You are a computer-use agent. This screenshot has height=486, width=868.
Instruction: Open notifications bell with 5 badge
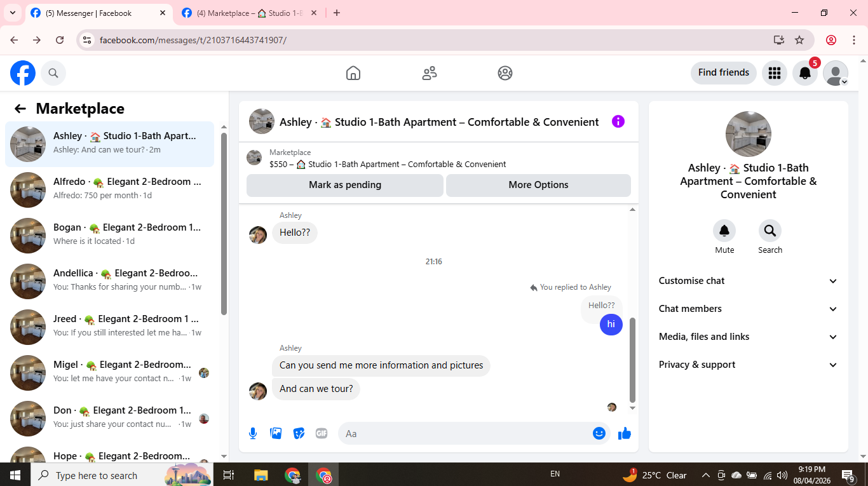(x=805, y=73)
